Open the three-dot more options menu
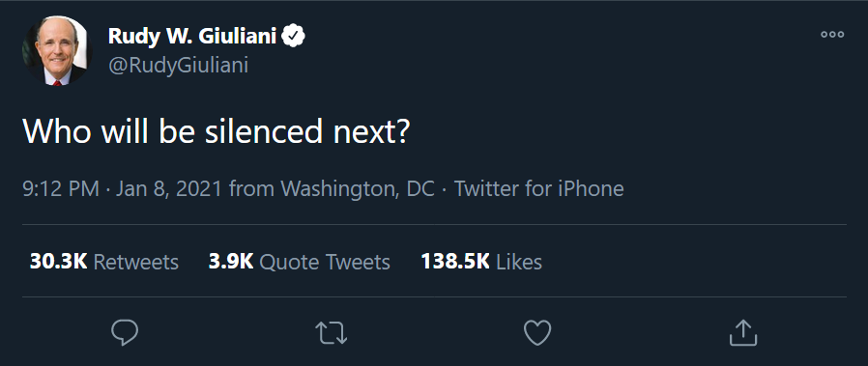 coord(832,34)
